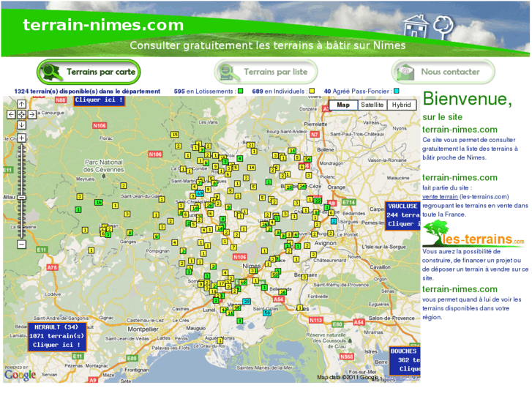Viewport: 532px width, 399px height.
Task: Select the yellow marker 1 at Arles
Action: click(299, 307)
